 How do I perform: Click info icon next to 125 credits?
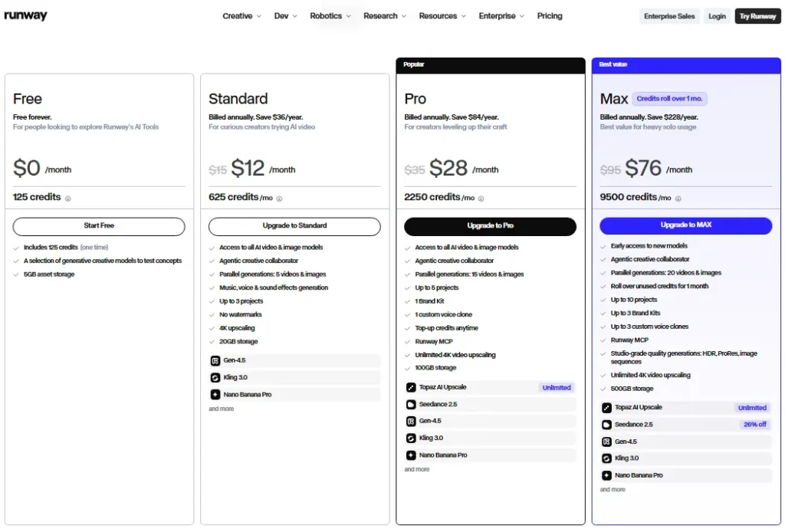pyautogui.click(x=68, y=199)
